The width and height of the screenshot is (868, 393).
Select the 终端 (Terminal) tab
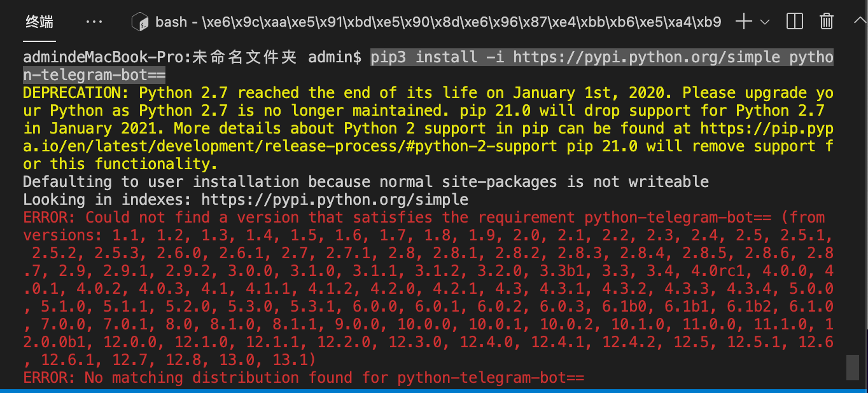(38, 21)
